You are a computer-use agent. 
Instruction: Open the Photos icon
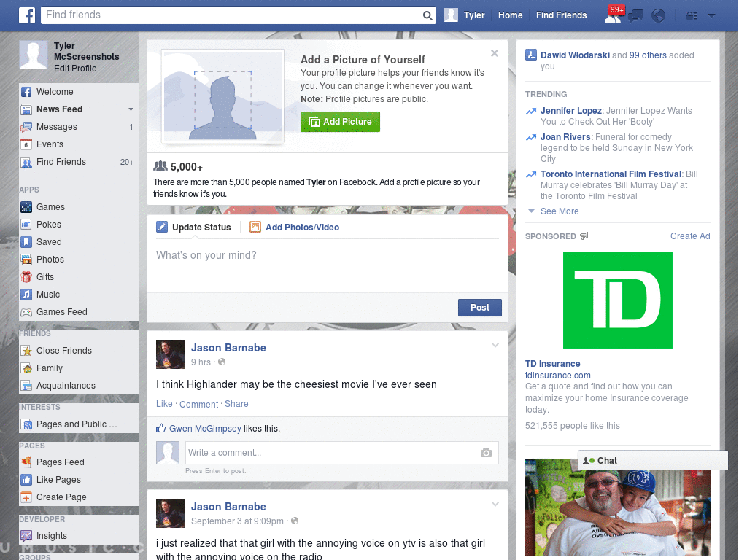26,260
